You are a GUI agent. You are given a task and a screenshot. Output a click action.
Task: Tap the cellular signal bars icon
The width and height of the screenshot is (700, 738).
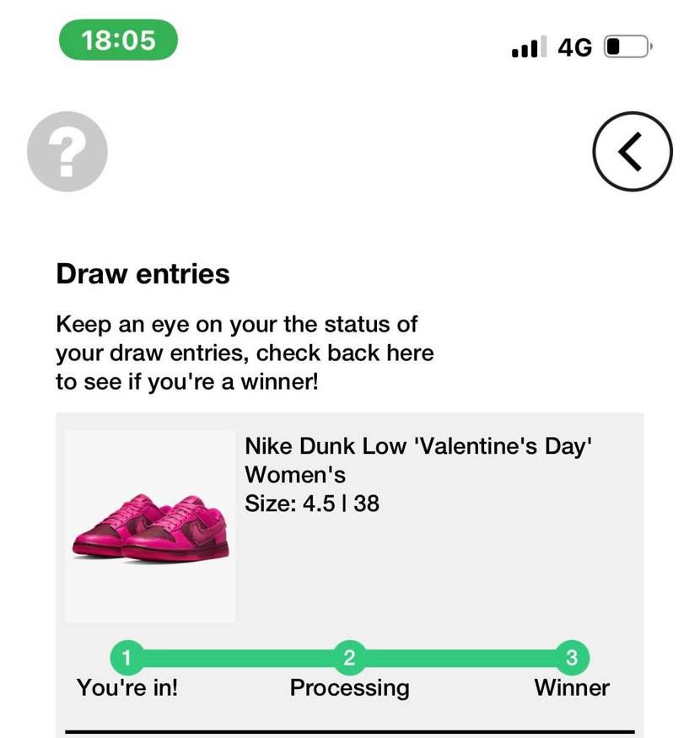[529, 46]
